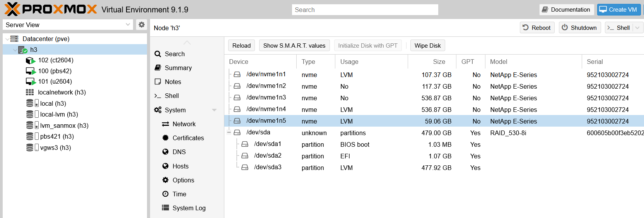Click the magnifier icon of Search menu
Image resolution: width=644 pixels, height=218 pixels.
click(158, 54)
